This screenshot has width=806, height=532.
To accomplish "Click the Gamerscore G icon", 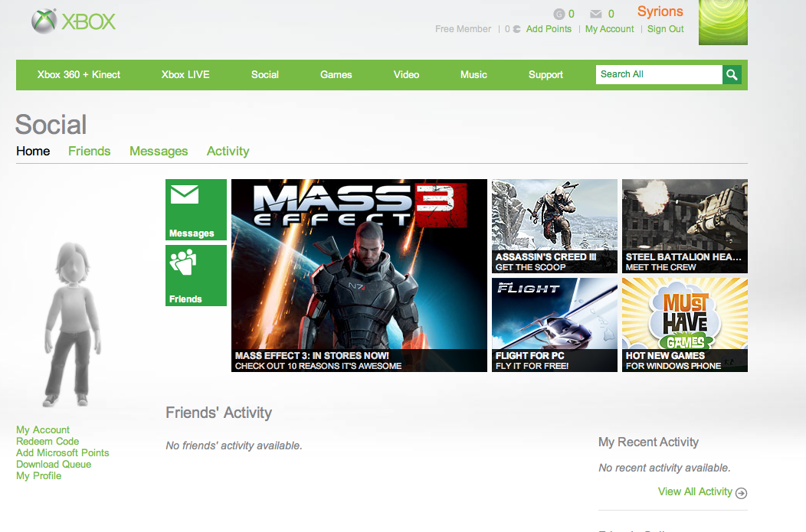I will [x=559, y=15].
